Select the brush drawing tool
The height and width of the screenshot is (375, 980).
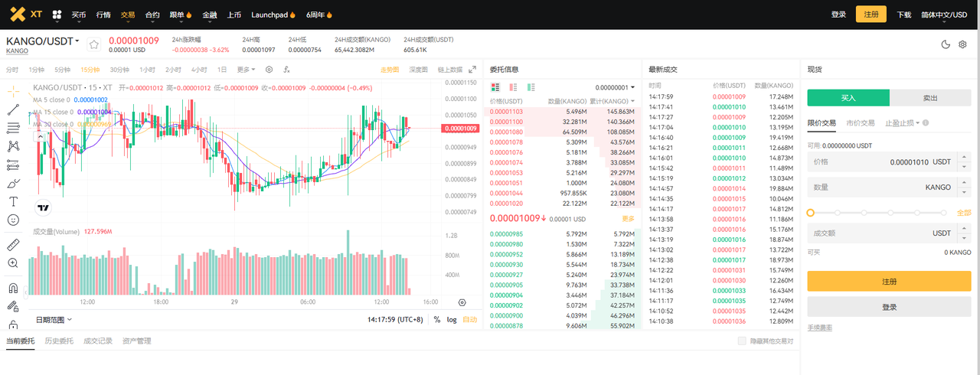(13, 183)
